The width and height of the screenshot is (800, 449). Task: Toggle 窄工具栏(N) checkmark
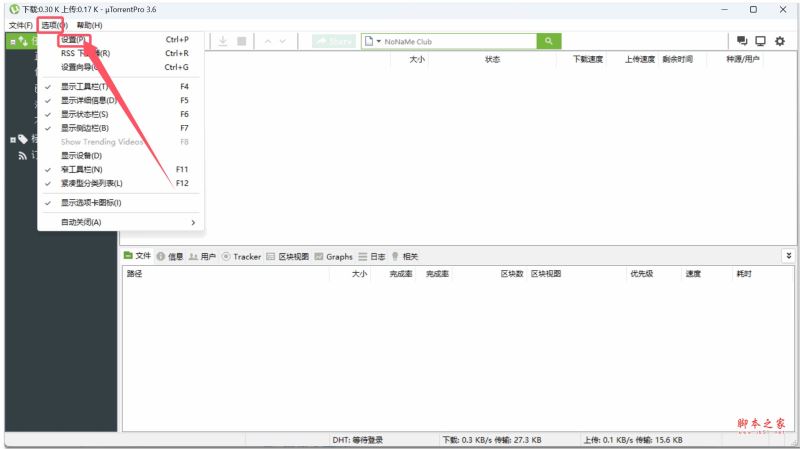click(x=120, y=169)
